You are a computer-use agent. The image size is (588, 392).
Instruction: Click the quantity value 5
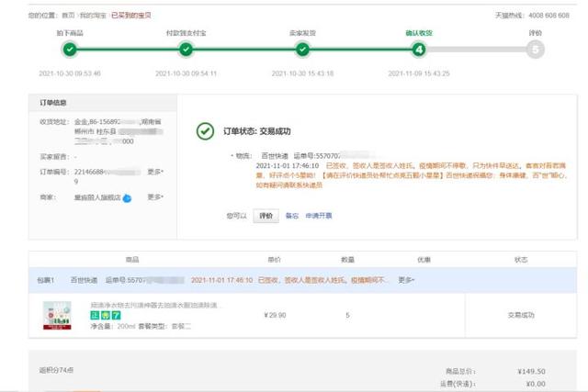347,315
